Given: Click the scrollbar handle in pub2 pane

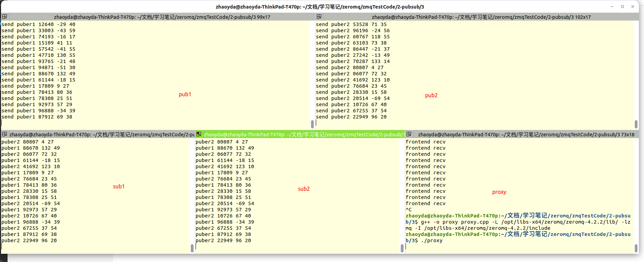Looking at the screenshot, I should point(636,124).
